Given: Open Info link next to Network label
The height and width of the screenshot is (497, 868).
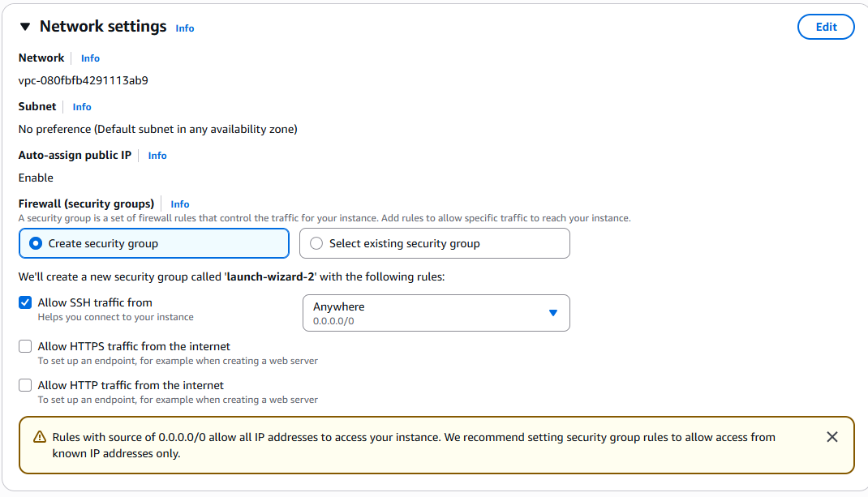Looking at the screenshot, I should (90, 58).
